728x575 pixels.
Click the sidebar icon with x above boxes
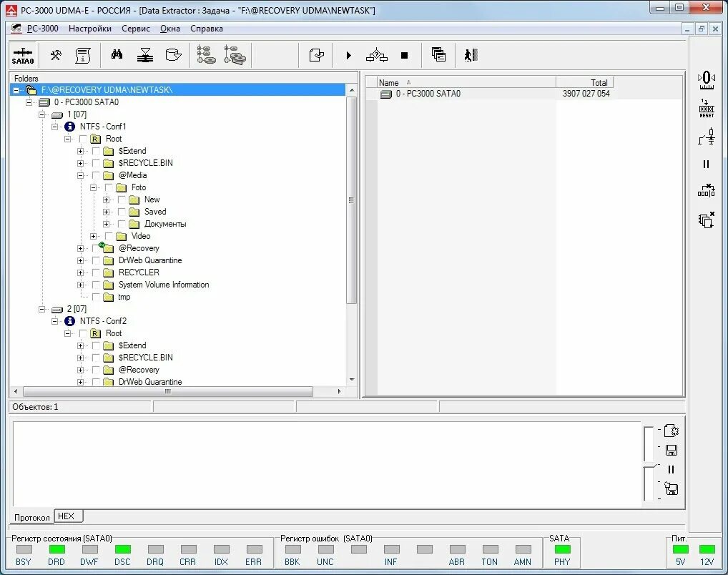706,190
